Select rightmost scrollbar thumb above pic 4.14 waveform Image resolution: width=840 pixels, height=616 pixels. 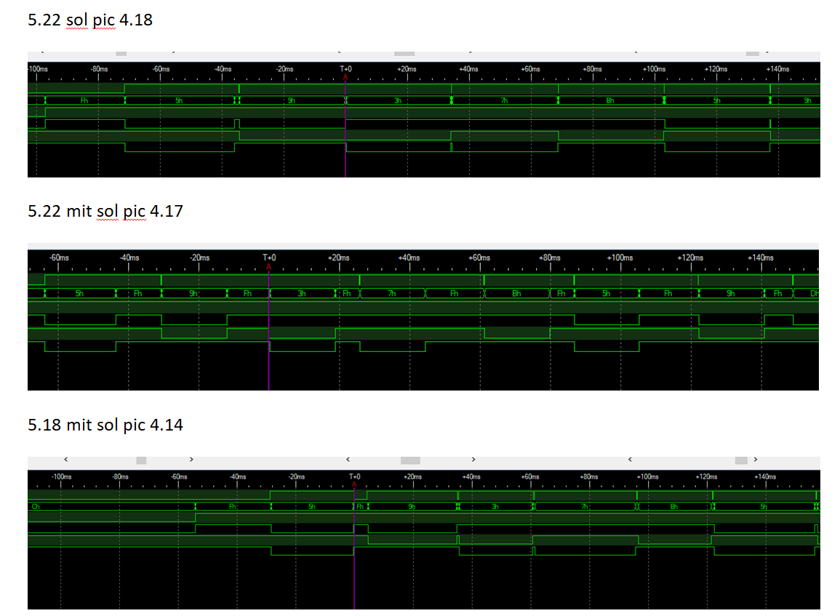741,460
